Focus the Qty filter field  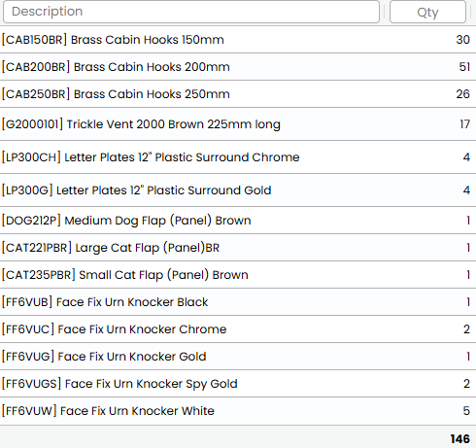click(x=427, y=12)
